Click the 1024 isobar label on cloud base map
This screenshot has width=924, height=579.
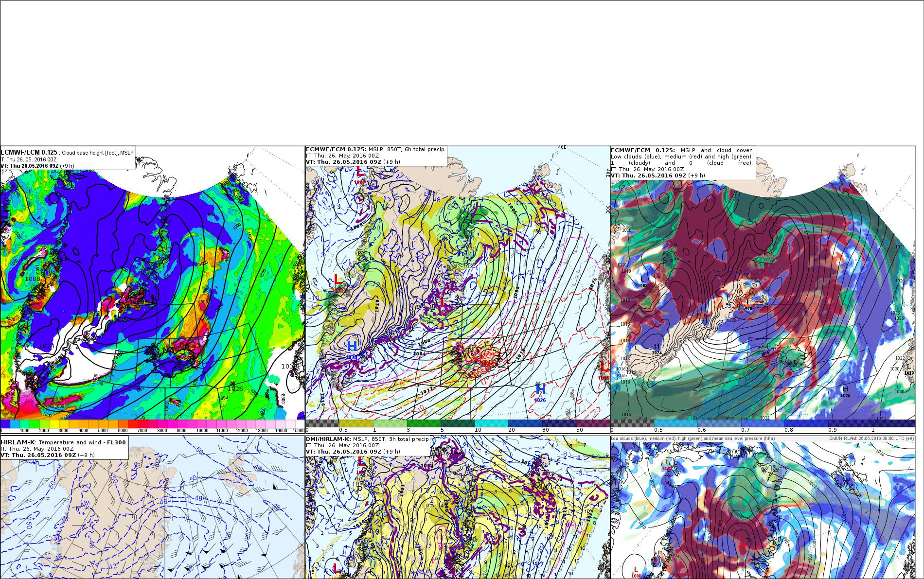(47, 346)
